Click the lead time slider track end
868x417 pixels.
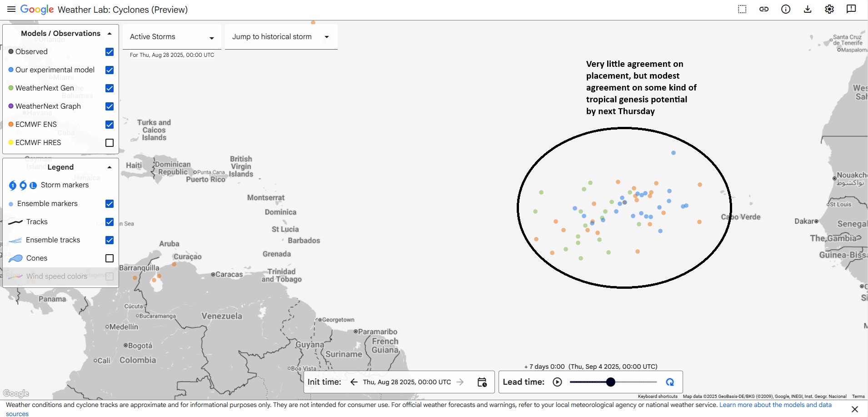click(x=656, y=382)
